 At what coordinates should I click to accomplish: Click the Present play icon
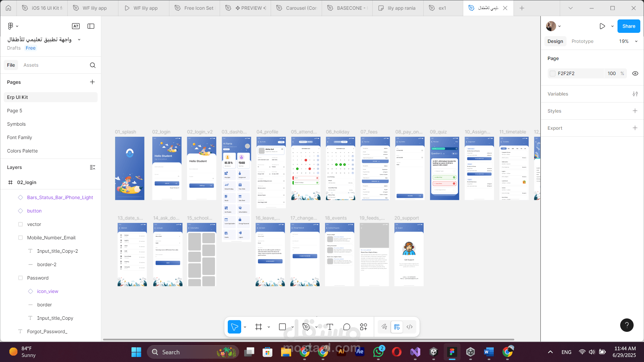coord(602,26)
